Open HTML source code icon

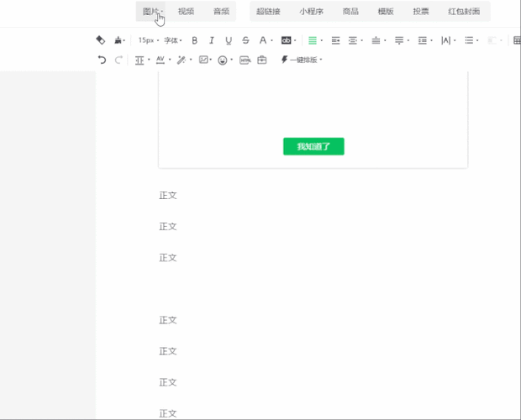tap(245, 60)
